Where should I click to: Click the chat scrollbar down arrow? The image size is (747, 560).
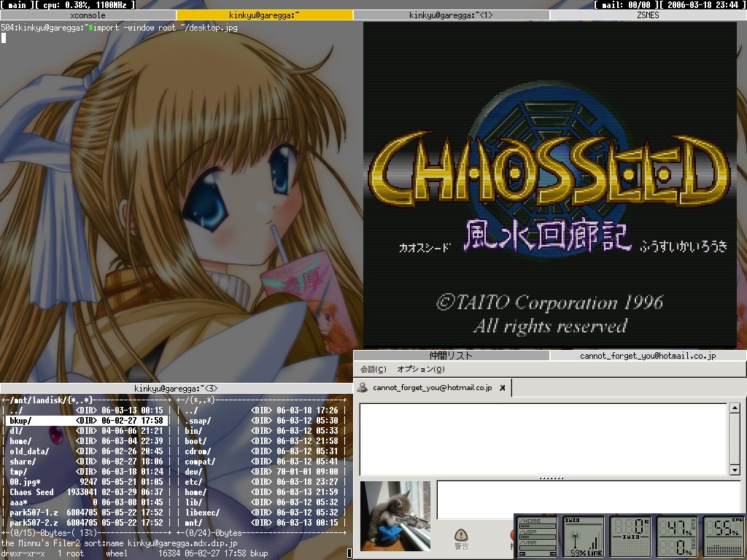coord(735,470)
